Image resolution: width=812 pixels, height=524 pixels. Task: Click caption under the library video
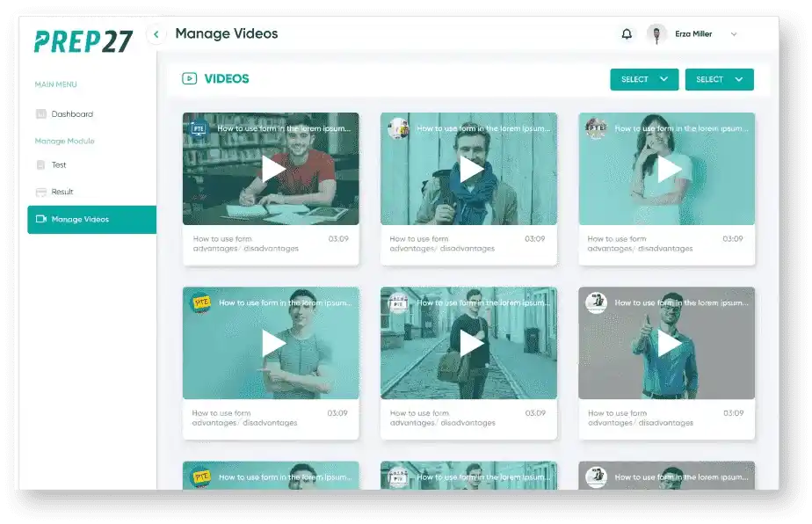click(x=246, y=244)
